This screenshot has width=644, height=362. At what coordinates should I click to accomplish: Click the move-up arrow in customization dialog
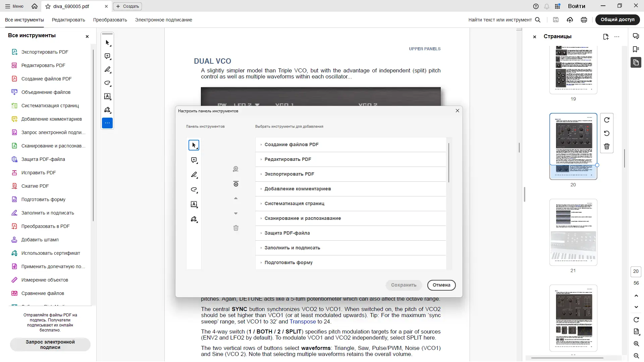point(236,198)
